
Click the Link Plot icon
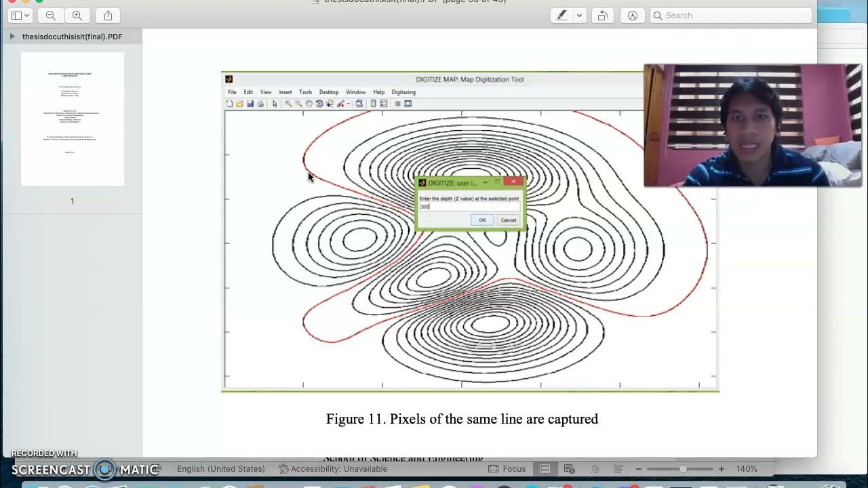359,104
